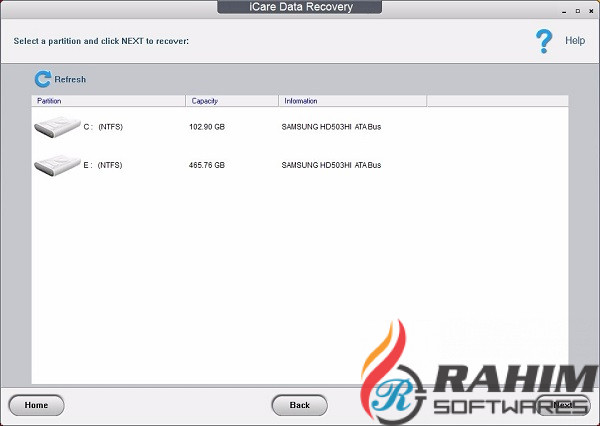Image resolution: width=600 pixels, height=426 pixels.
Task: Go Back to previous step
Action: (x=300, y=405)
